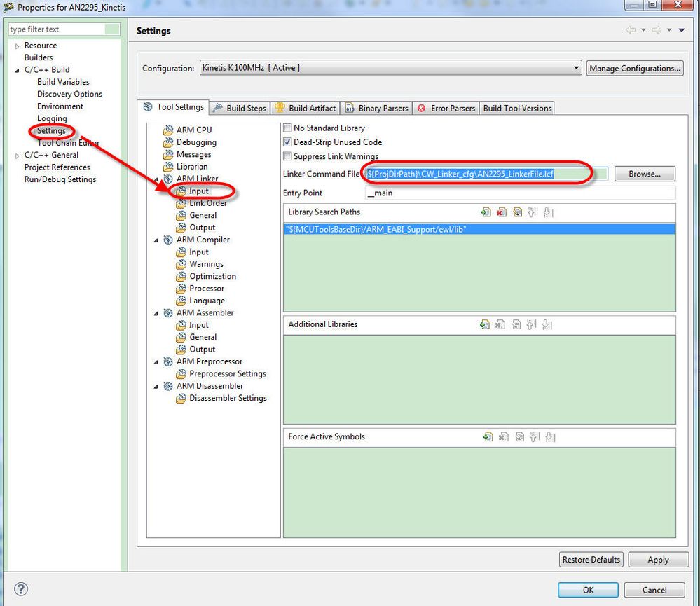Delete a Force Active Symbols entry
The image size is (700, 606).
coord(504,437)
